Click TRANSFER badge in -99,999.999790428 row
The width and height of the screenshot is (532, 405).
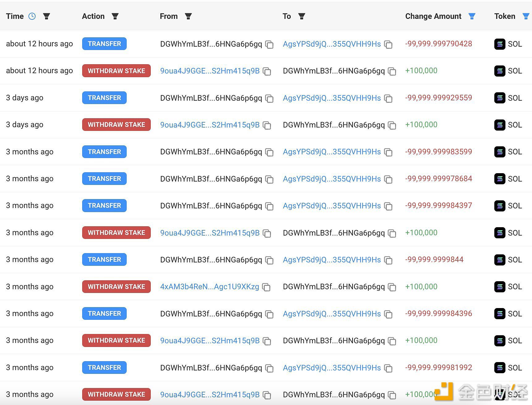point(104,44)
